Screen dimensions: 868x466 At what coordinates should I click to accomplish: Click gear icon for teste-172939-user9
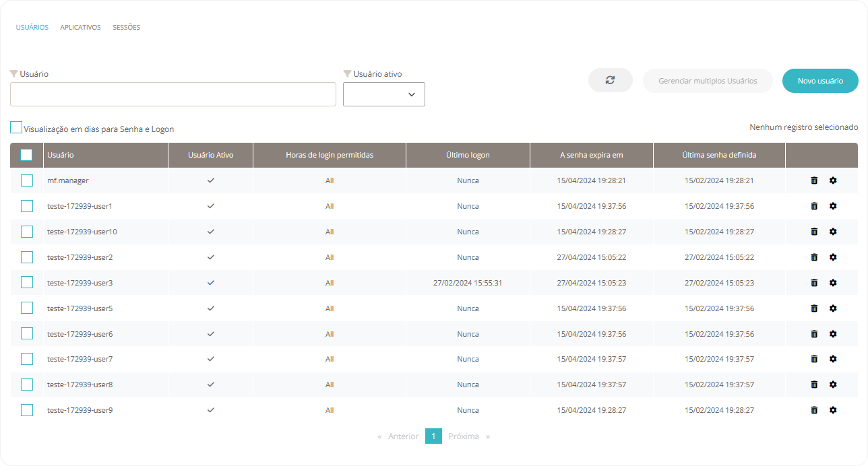(833, 410)
